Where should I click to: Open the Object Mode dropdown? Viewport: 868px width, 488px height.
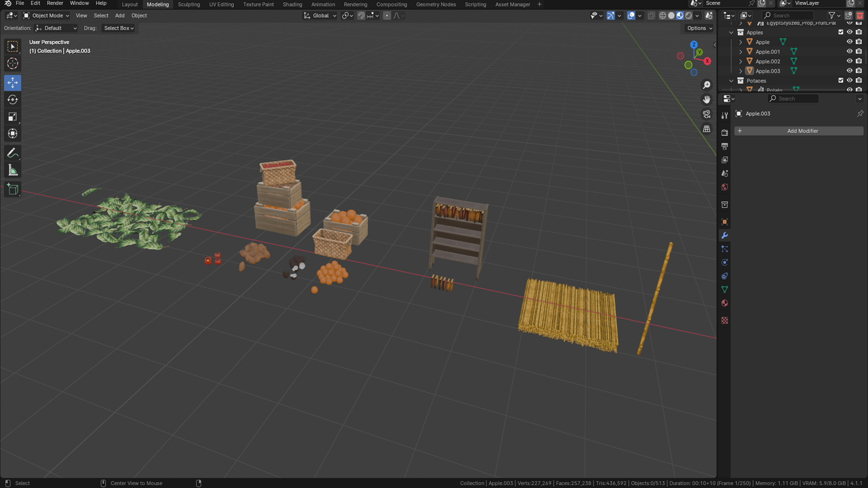46,16
